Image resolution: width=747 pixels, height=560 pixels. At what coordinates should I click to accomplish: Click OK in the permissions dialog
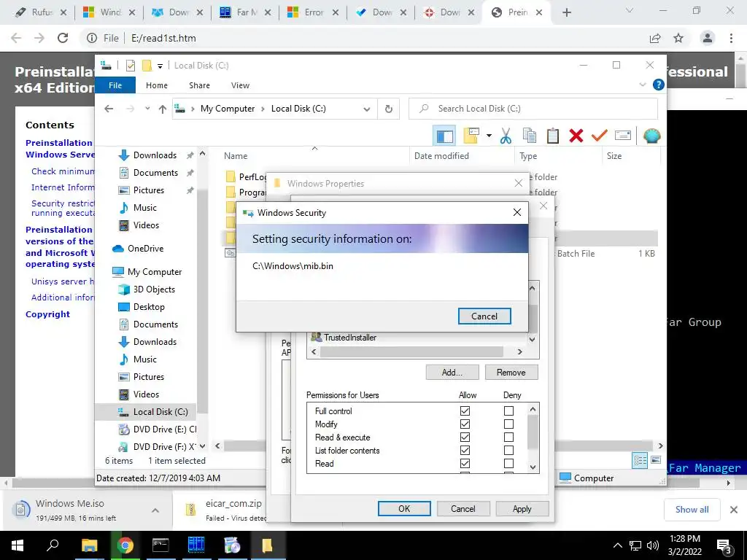[x=404, y=508]
